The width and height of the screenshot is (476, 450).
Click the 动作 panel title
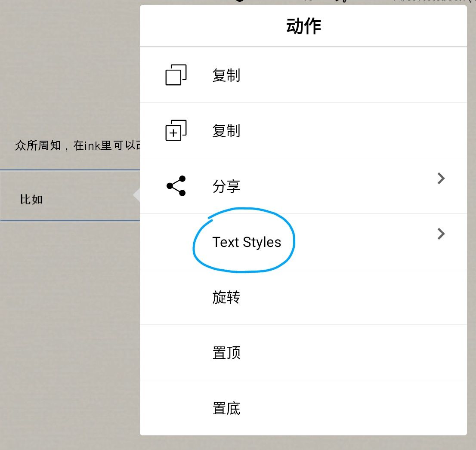(303, 26)
